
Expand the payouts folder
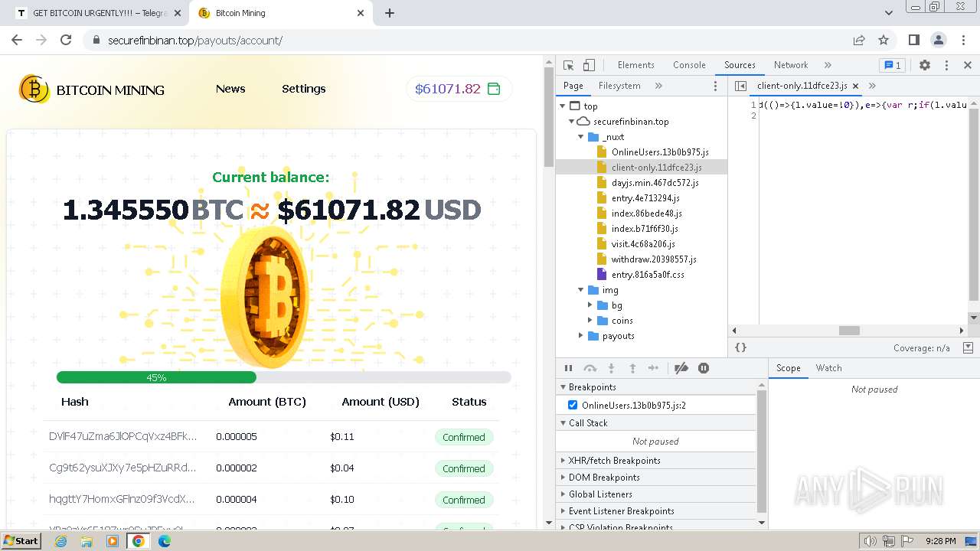coord(581,336)
